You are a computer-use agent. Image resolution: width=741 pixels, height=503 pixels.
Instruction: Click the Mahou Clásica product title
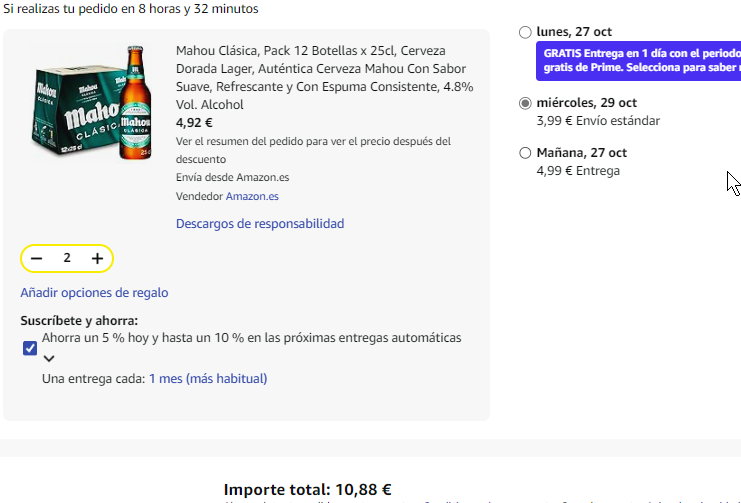point(325,78)
